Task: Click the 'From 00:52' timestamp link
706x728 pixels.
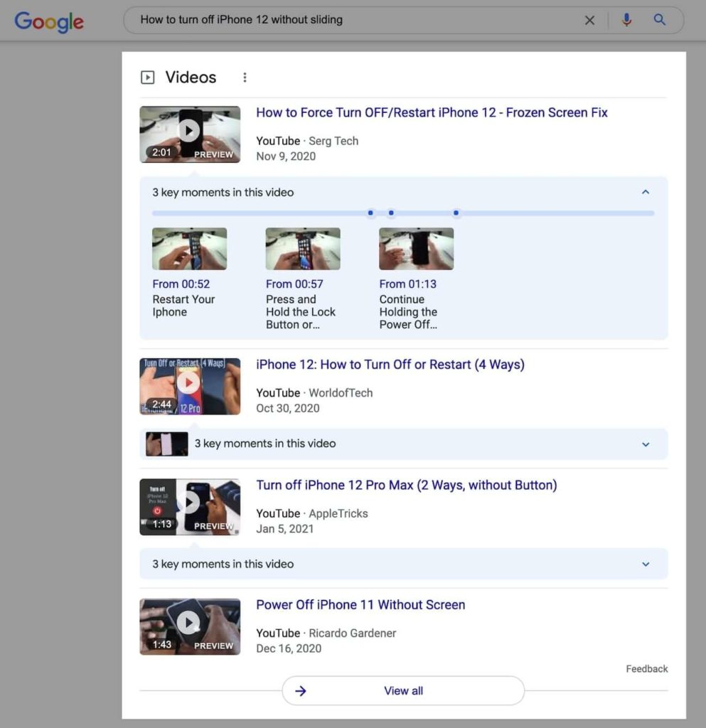Action: tap(181, 284)
